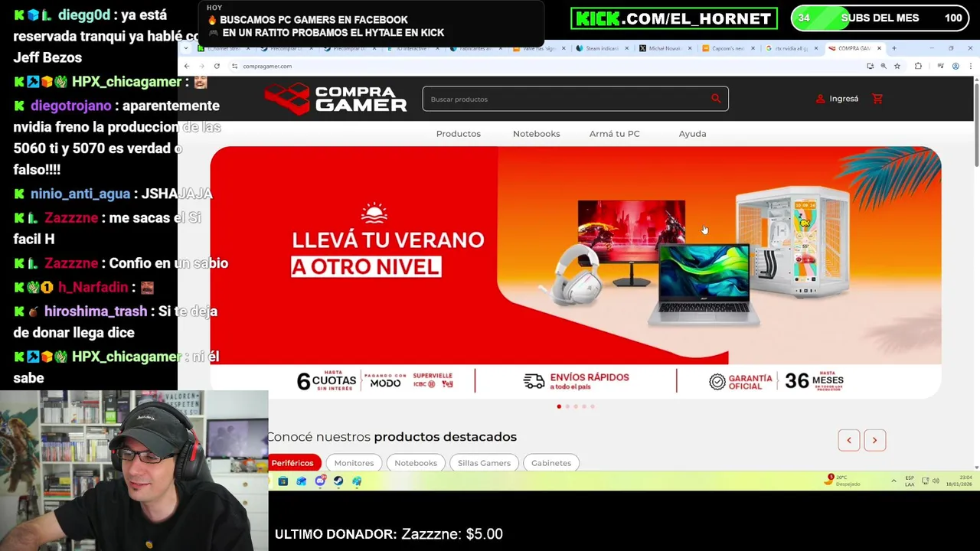The width and height of the screenshot is (980, 551).
Task: Click the Subs del mes progress bar
Action: pos(880,18)
